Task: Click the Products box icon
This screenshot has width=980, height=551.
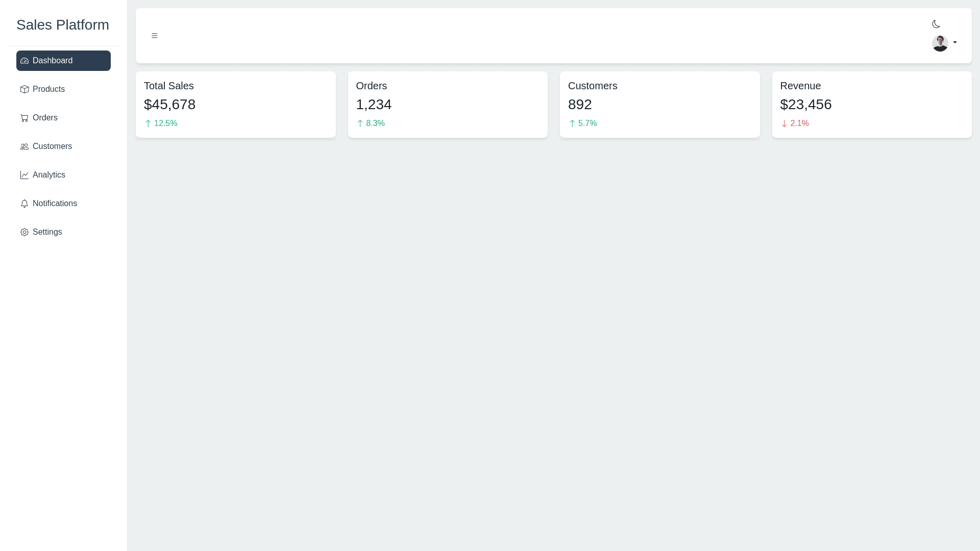Action: (x=24, y=89)
